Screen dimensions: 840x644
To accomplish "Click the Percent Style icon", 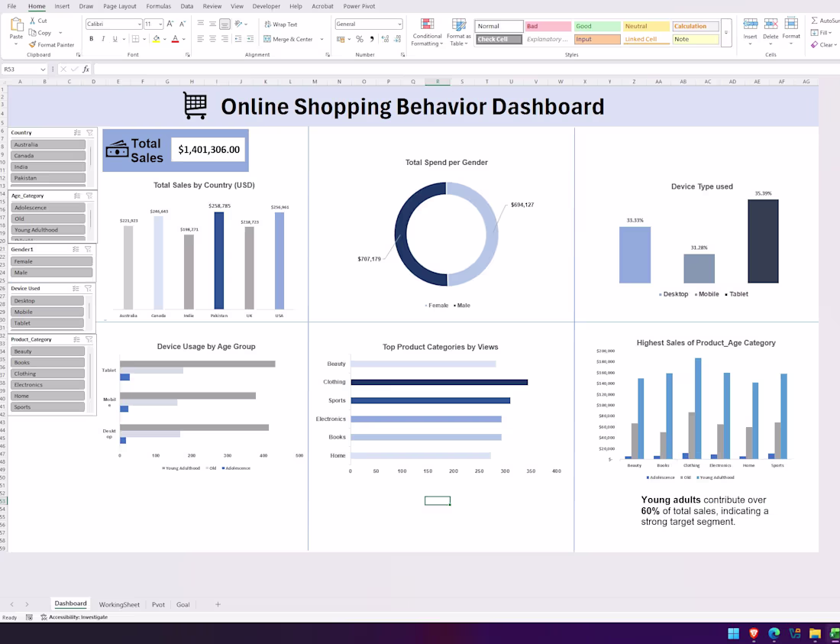I will click(x=360, y=38).
